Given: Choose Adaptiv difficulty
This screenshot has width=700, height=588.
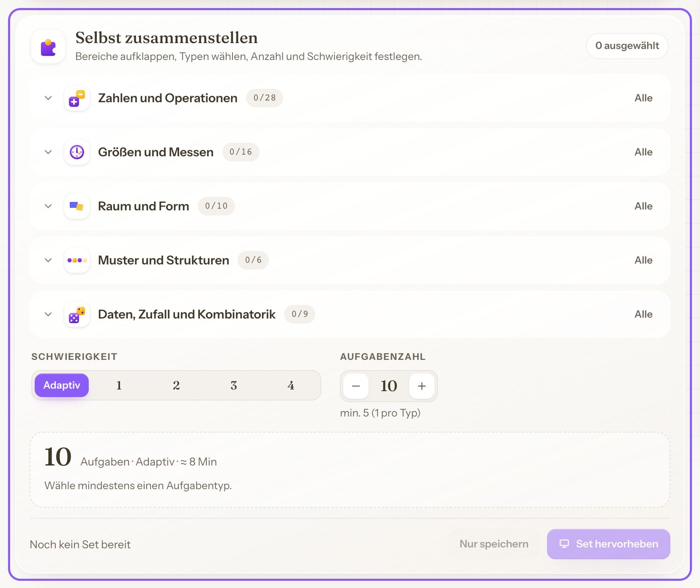Looking at the screenshot, I should [62, 385].
